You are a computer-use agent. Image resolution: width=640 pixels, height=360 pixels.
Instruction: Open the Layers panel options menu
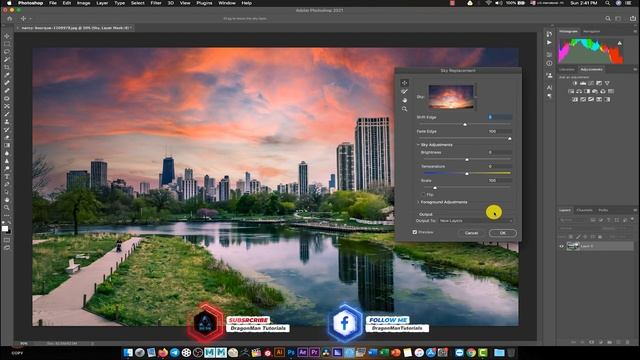636,210
